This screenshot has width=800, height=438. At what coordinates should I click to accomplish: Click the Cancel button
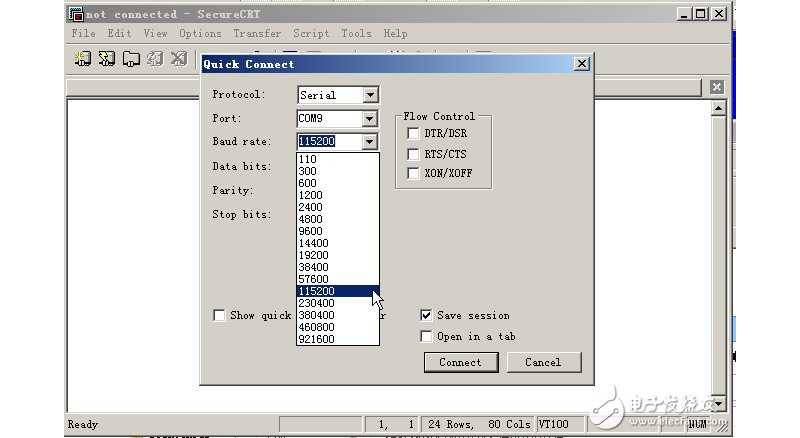pos(544,362)
